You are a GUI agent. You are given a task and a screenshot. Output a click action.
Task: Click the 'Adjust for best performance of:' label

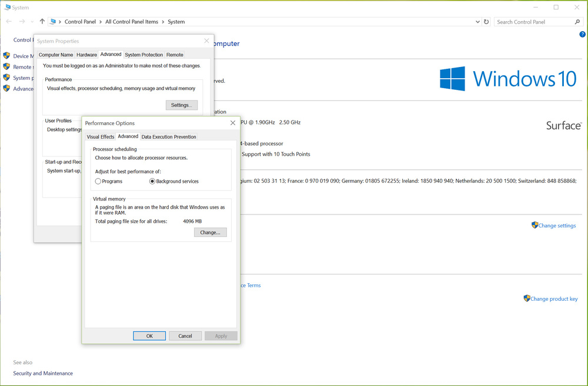128,172
